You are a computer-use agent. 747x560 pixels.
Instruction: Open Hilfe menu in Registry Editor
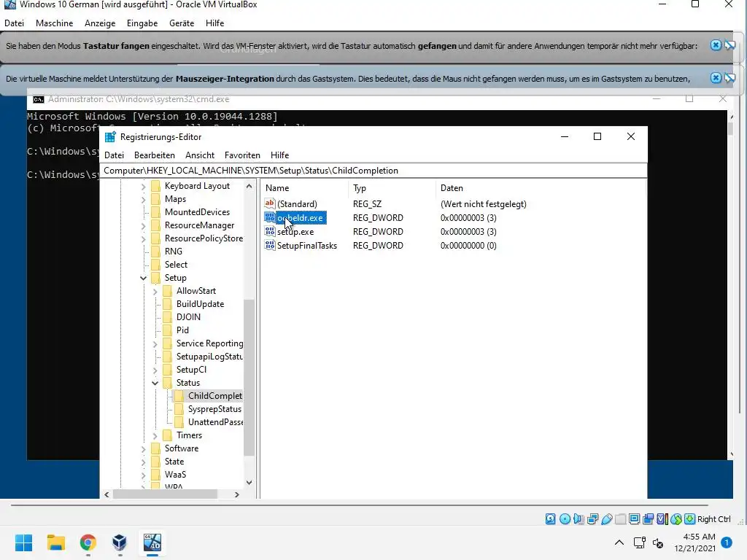pyautogui.click(x=279, y=155)
